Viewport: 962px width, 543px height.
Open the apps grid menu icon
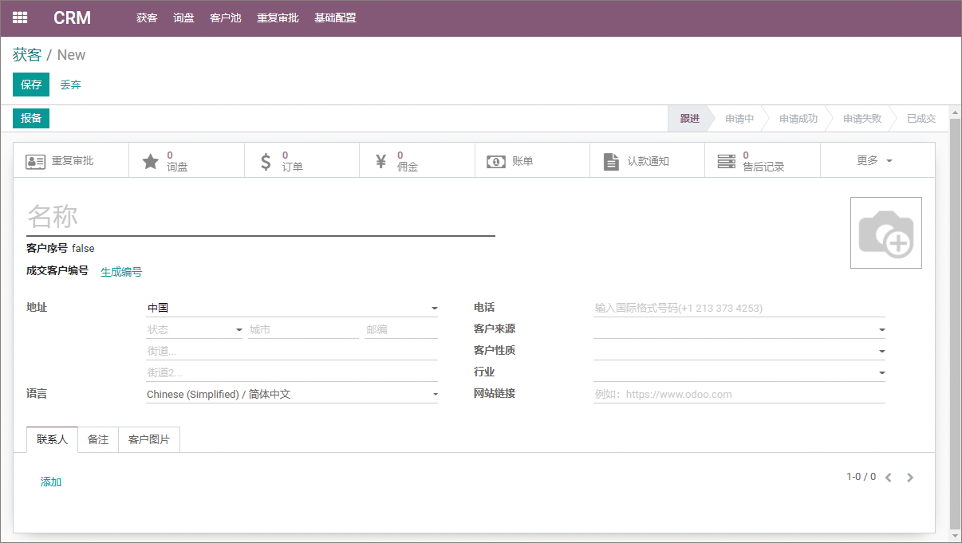coord(20,18)
